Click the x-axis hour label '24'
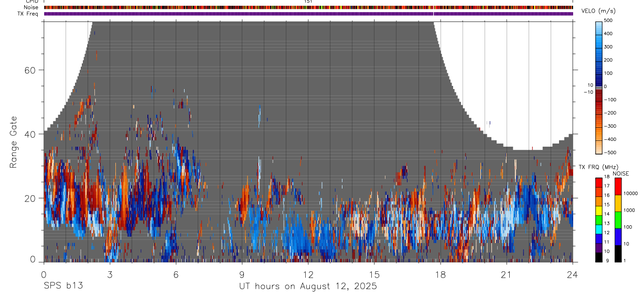Image resolution: width=644 pixels, height=297 pixels. [572, 274]
